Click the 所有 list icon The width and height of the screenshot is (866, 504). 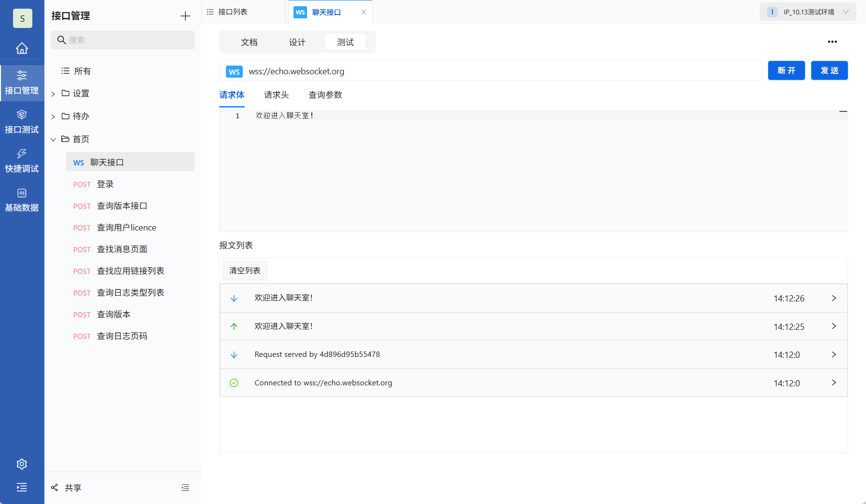coord(66,71)
